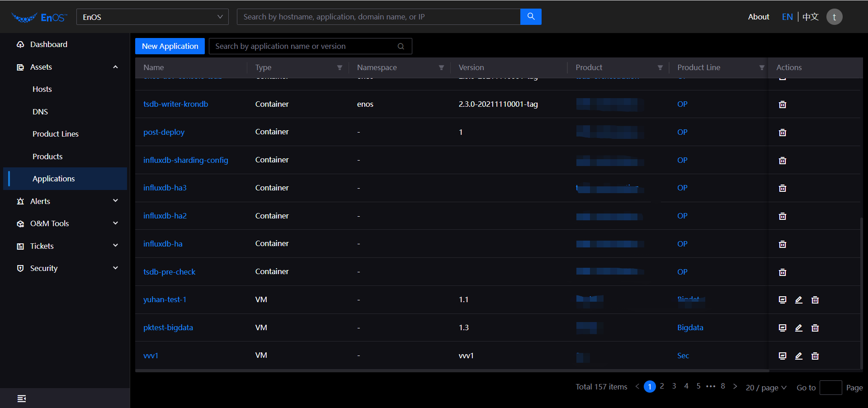Switch language to 中文
This screenshot has width=868, height=408.
(811, 17)
